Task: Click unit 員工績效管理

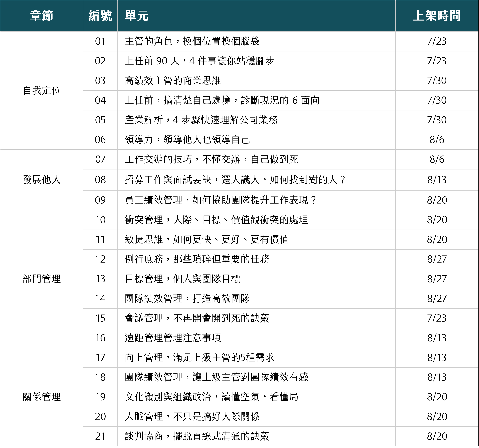Action: click(x=153, y=200)
